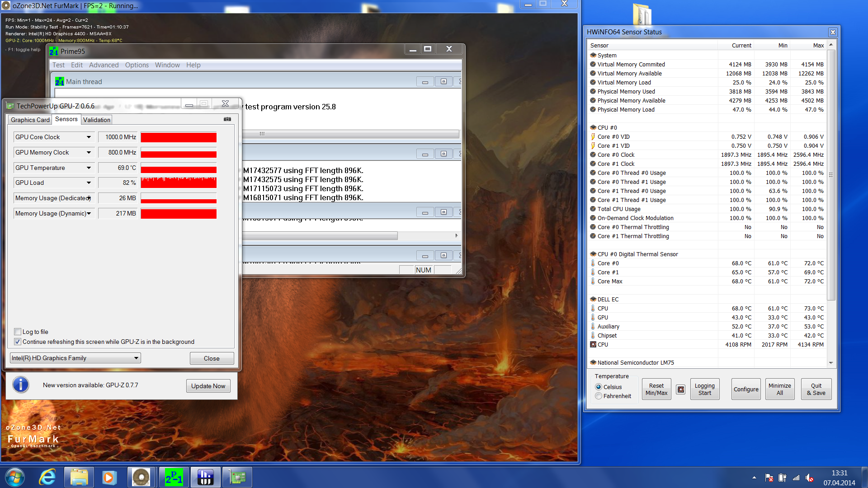The width and height of the screenshot is (868, 488).
Task: Open the Test menu in Prime95
Action: [x=58, y=65]
